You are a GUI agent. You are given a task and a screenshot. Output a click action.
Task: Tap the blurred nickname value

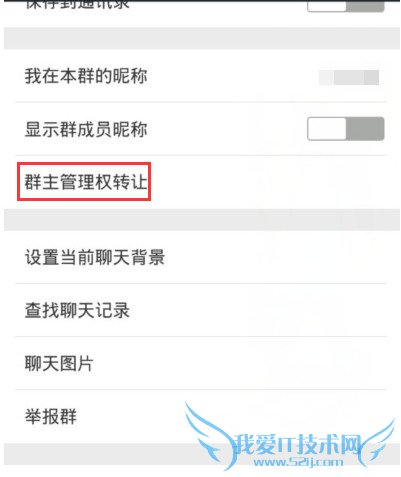(349, 77)
